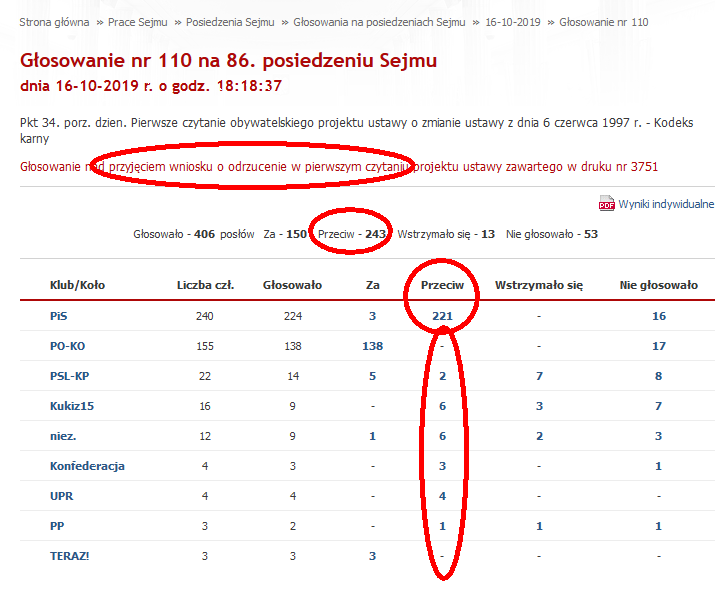Select niez. 'Za' votes value 1
Screen dimensions: 715x604
click(373, 436)
